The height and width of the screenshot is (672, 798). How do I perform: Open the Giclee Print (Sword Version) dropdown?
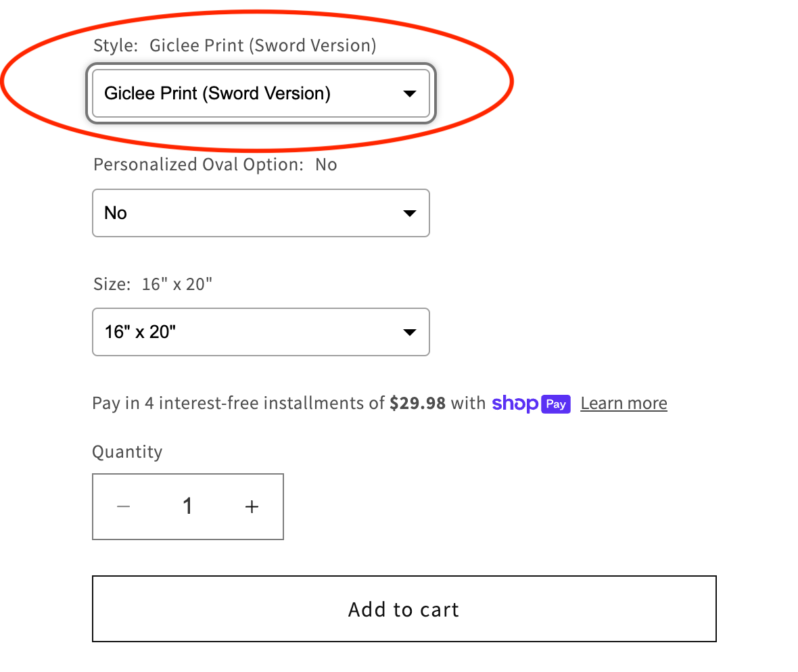260,94
